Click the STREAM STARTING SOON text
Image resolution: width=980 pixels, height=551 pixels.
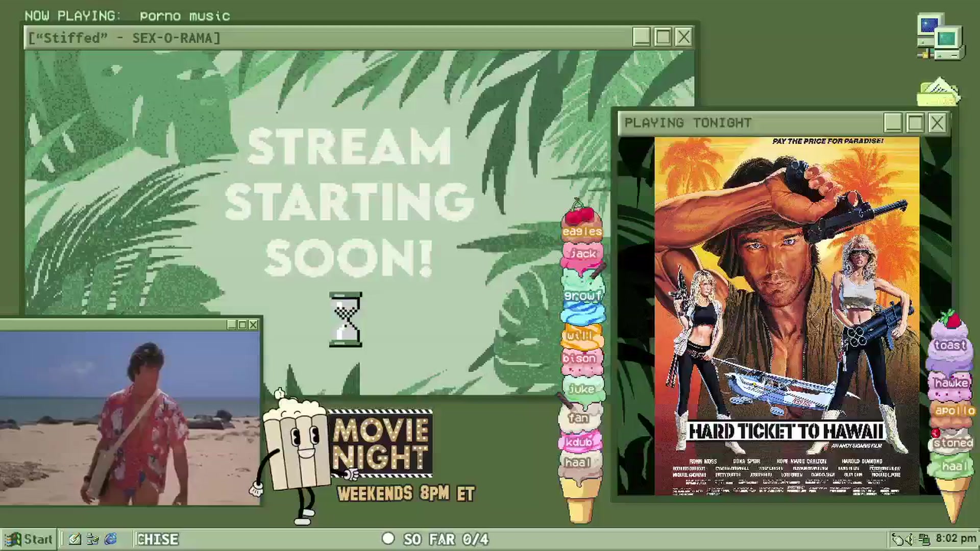tap(349, 202)
